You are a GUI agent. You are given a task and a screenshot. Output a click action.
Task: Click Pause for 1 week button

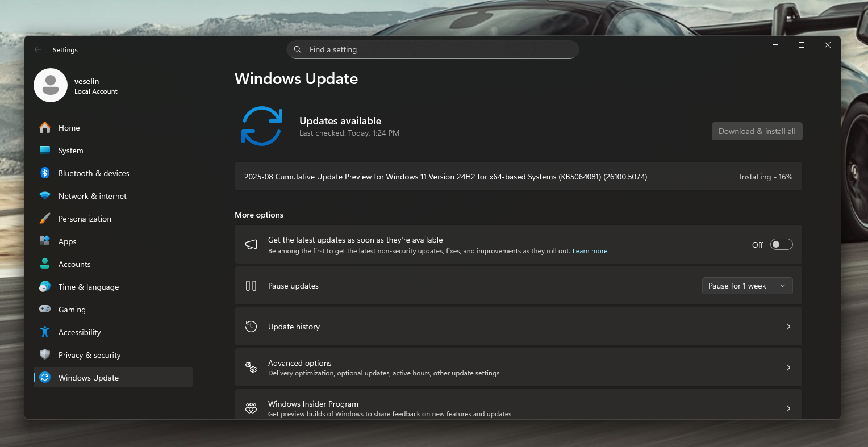click(737, 286)
